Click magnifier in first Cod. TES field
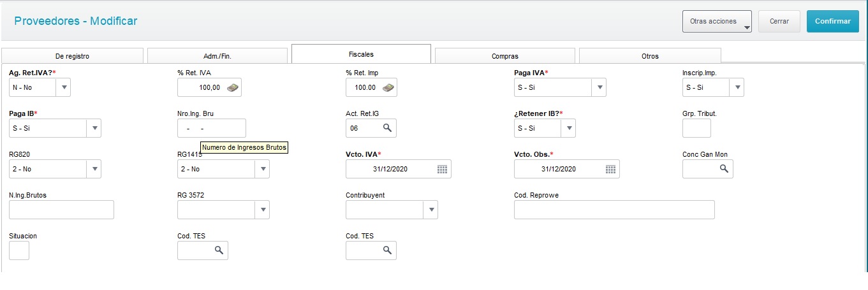868x290 pixels. tap(219, 250)
